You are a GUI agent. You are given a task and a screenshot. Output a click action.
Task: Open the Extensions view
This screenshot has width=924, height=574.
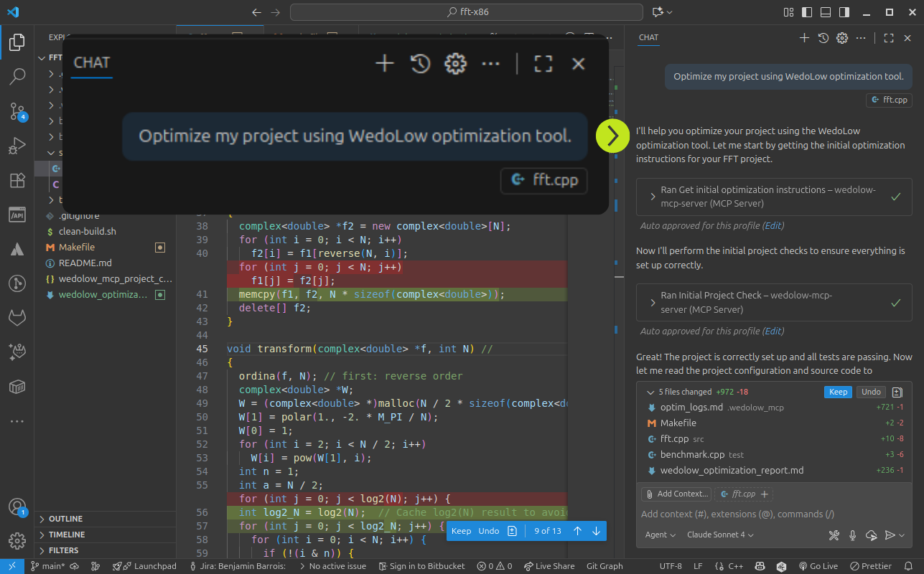click(17, 181)
